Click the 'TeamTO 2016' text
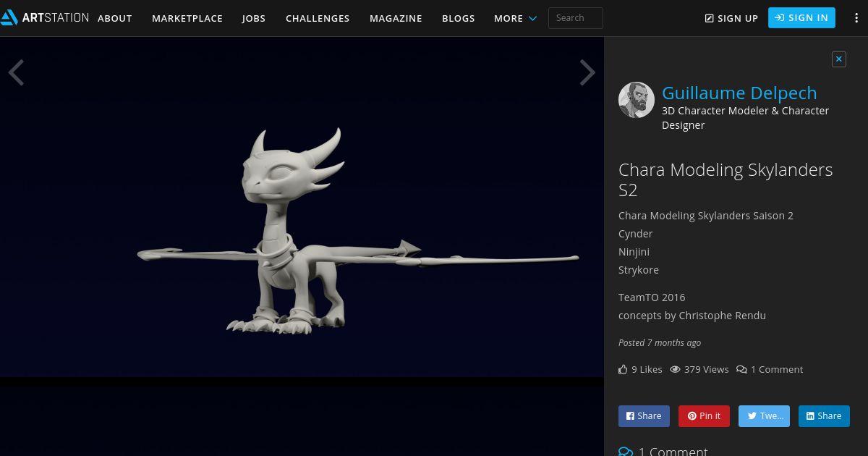 (x=652, y=297)
